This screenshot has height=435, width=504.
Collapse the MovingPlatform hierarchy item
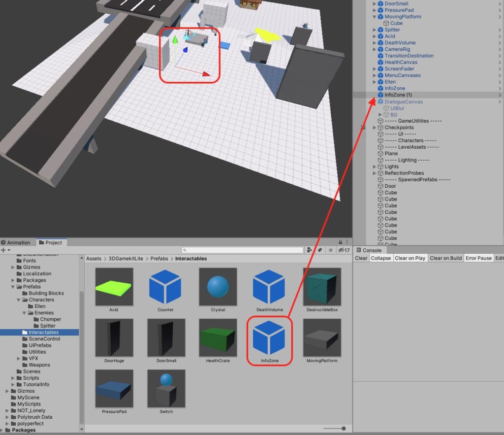[x=375, y=17]
